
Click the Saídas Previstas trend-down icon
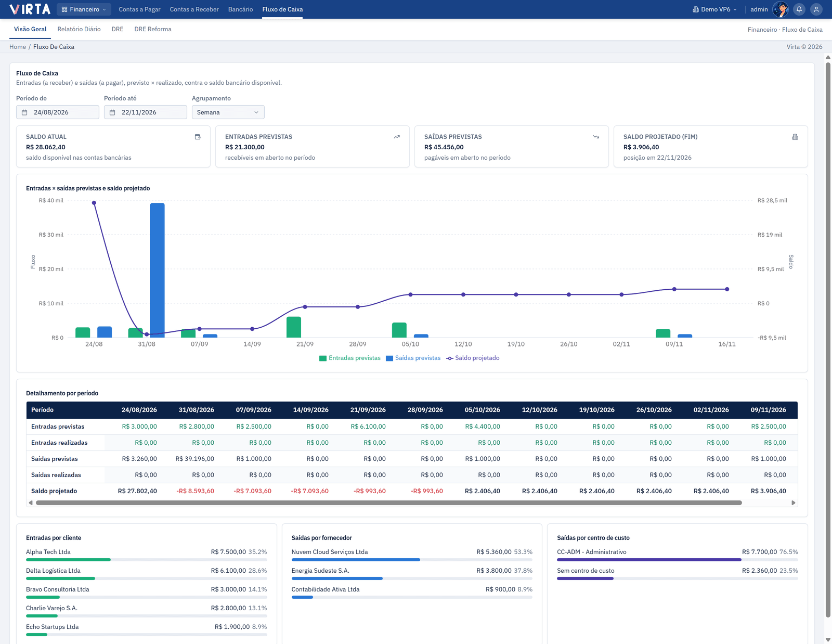[x=596, y=137]
